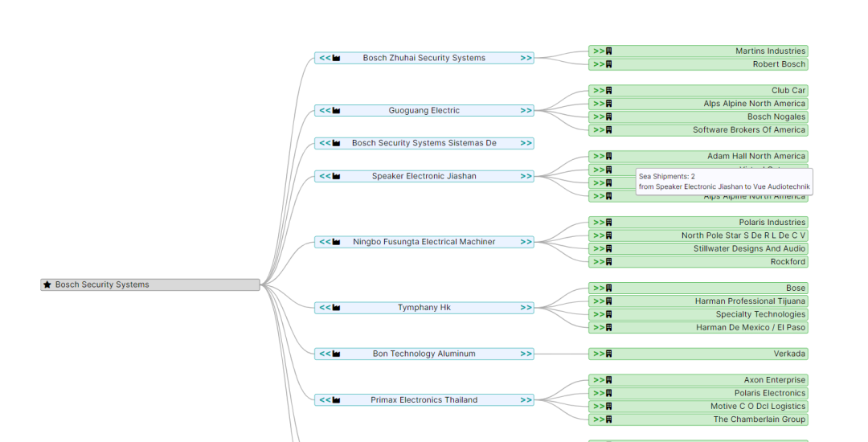Click store icon on Polaris Industries node
This screenshot has height=442, width=868.
(609, 223)
